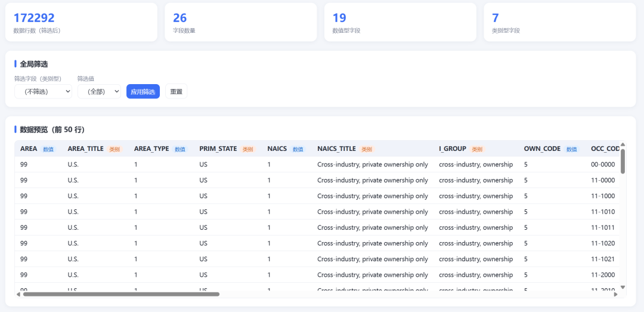This screenshot has width=644, height=312.
Task: Click the table's scroll-left arrow
Action: (18, 294)
